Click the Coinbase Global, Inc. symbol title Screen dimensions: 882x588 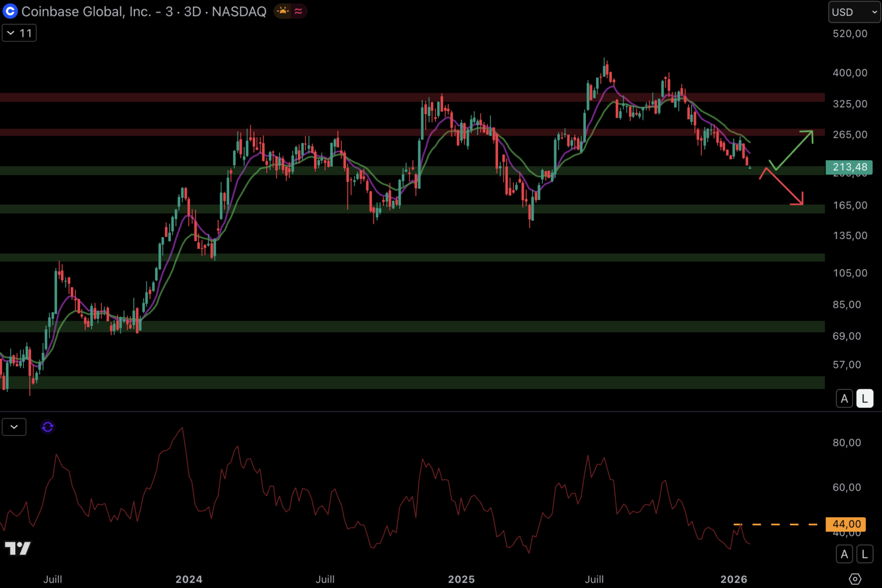(x=87, y=11)
